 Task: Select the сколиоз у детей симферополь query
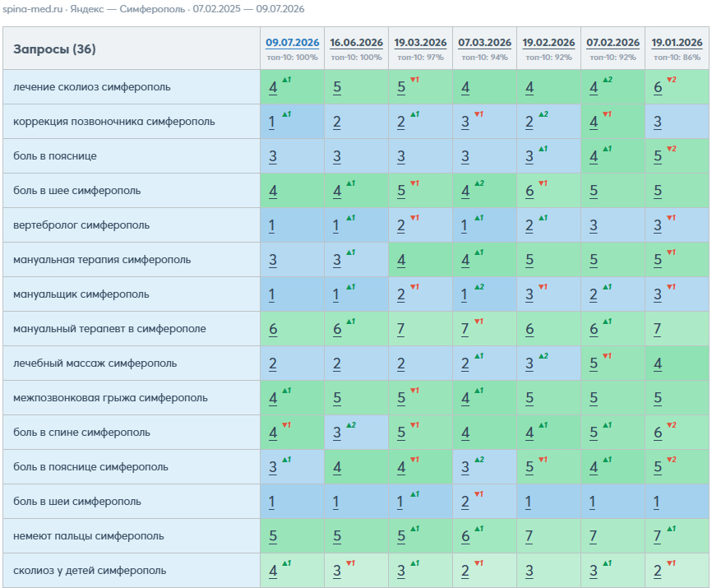coord(90,570)
